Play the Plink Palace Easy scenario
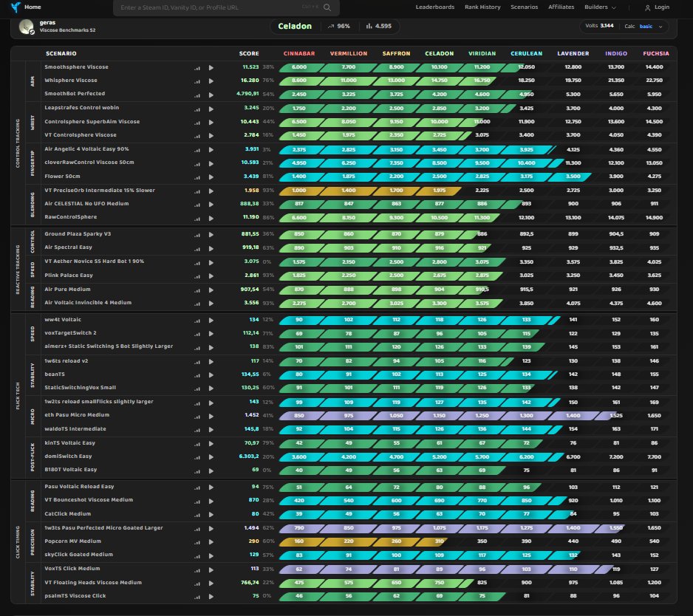This screenshot has height=616, width=693. coord(211,276)
